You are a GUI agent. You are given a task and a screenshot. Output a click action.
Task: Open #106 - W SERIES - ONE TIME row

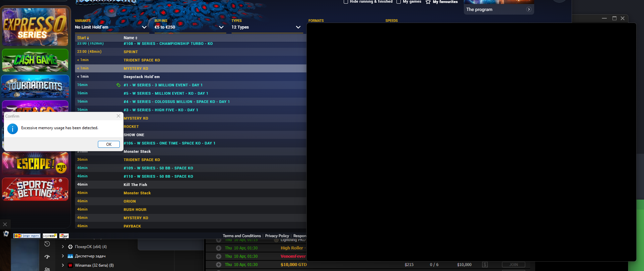tap(215, 143)
